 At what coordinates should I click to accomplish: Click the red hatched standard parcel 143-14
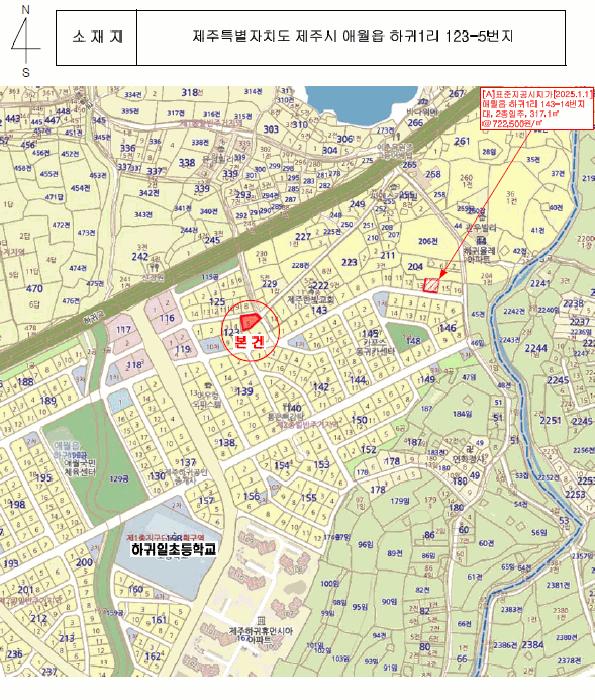[430, 286]
